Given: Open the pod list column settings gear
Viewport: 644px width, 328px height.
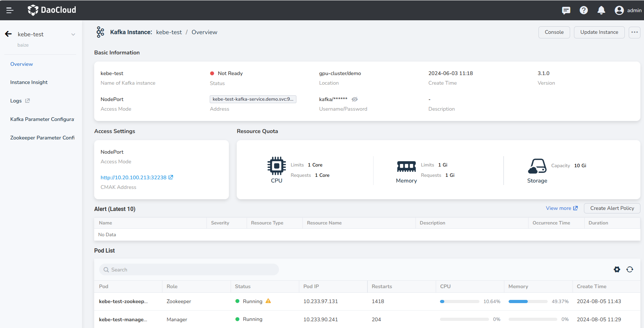Looking at the screenshot, I should (617, 270).
